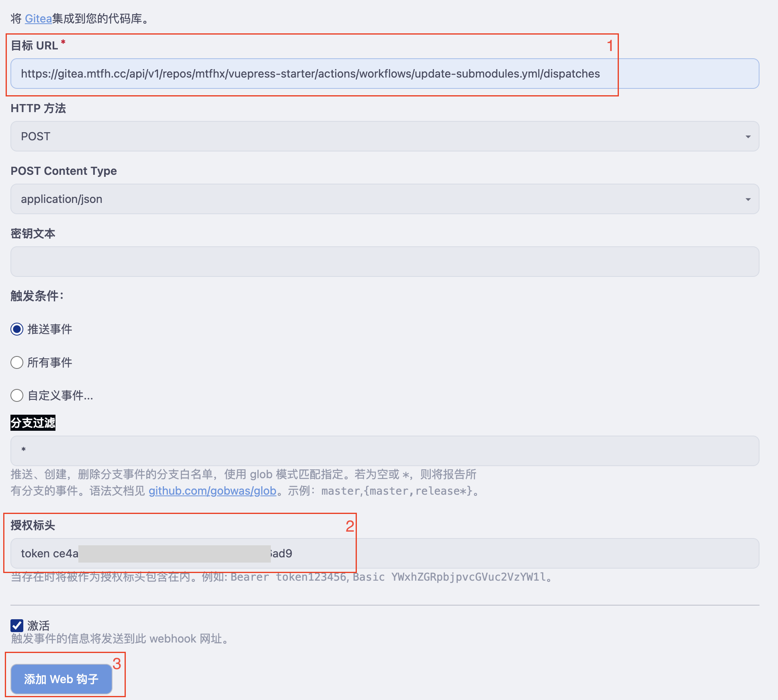778x700 pixels.
Task: Select the 推送事件 radio button
Action: tap(17, 330)
